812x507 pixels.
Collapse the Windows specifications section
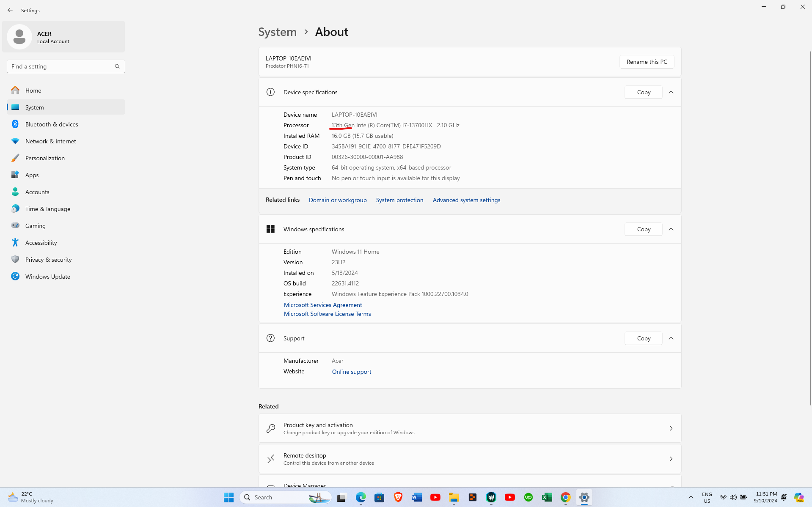coord(671,229)
